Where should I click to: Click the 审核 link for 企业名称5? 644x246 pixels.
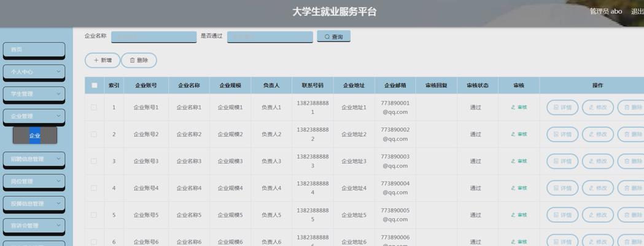(519, 215)
